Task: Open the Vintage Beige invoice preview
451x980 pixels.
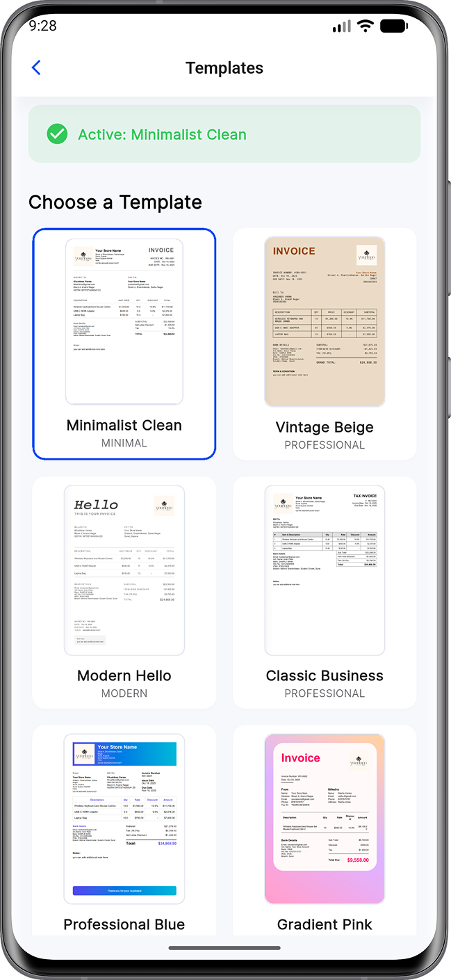Action: pos(325,321)
